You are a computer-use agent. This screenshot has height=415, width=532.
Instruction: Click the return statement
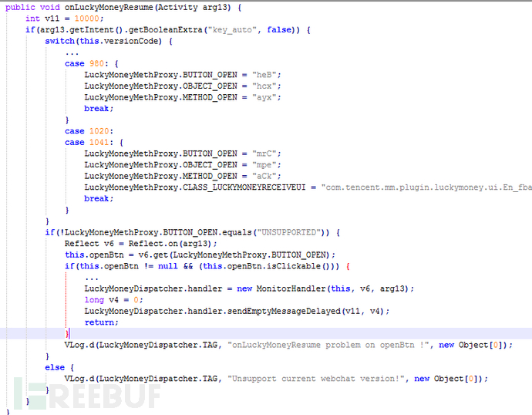click(x=101, y=322)
